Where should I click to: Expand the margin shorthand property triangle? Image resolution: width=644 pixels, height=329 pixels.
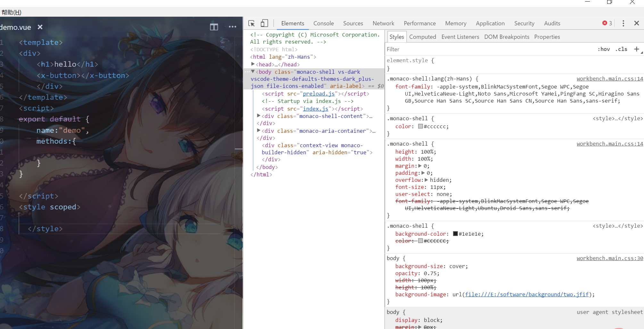420,166
